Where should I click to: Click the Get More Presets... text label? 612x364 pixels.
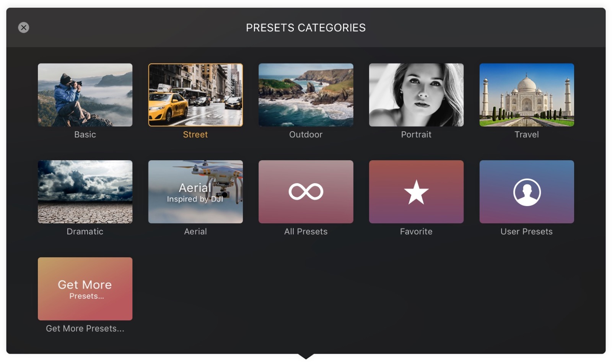tap(85, 328)
